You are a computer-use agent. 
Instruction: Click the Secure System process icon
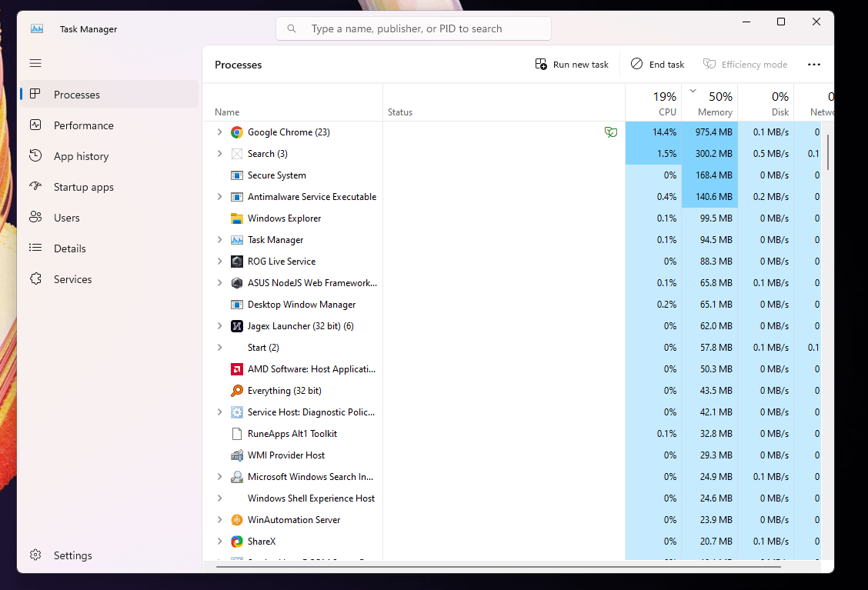[x=237, y=175]
